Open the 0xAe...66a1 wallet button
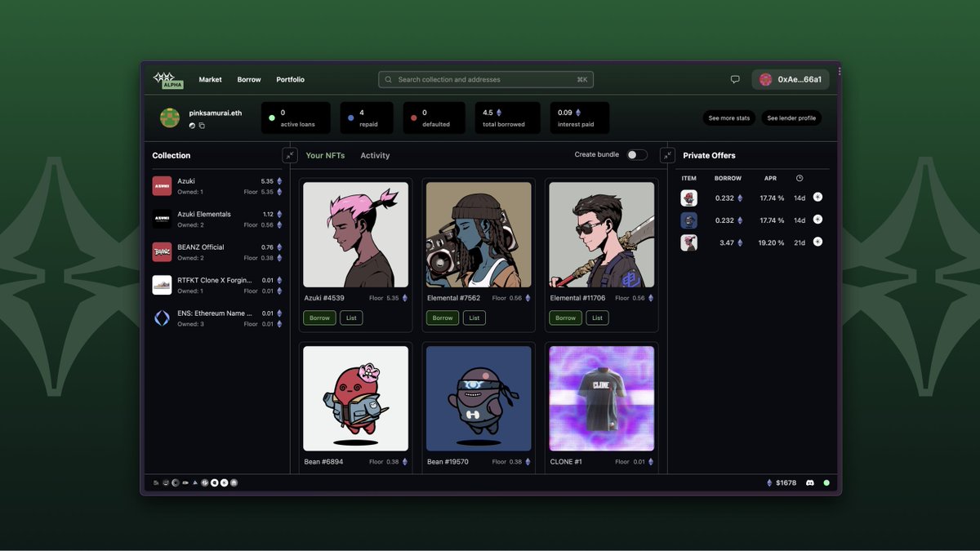 pyautogui.click(x=791, y=79)
